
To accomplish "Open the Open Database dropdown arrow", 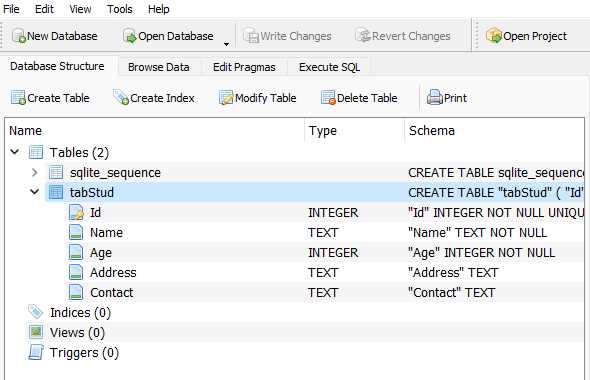I will [226, 44].
